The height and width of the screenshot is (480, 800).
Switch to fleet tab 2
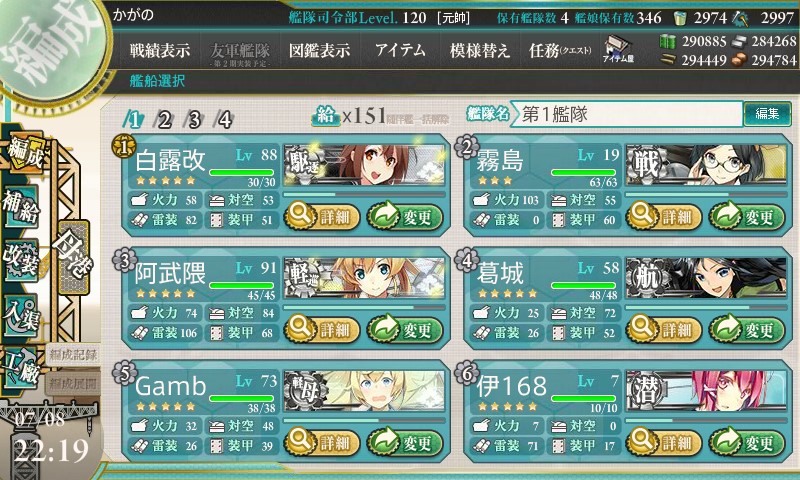pos(164,120)
